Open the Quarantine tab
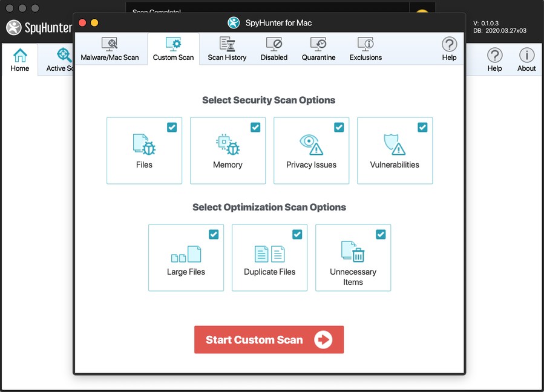 [318, 49]
